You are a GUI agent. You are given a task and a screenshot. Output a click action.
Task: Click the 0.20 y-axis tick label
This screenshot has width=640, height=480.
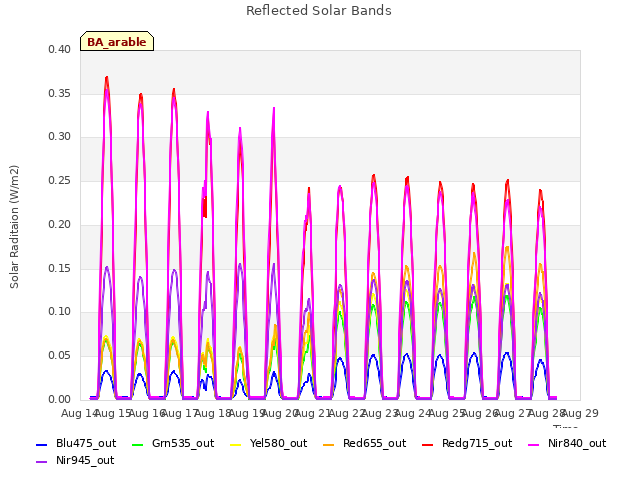point(59,224)
